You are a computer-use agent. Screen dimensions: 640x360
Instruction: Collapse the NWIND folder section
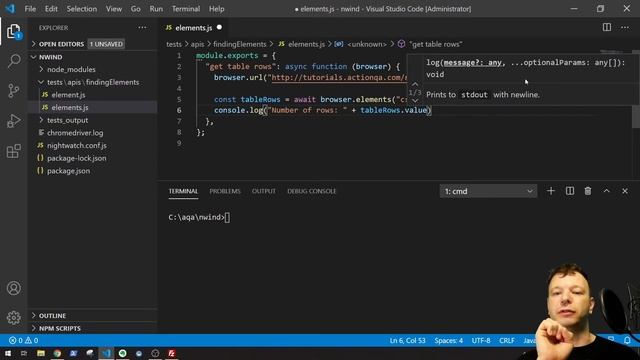[x=92, y=57]
